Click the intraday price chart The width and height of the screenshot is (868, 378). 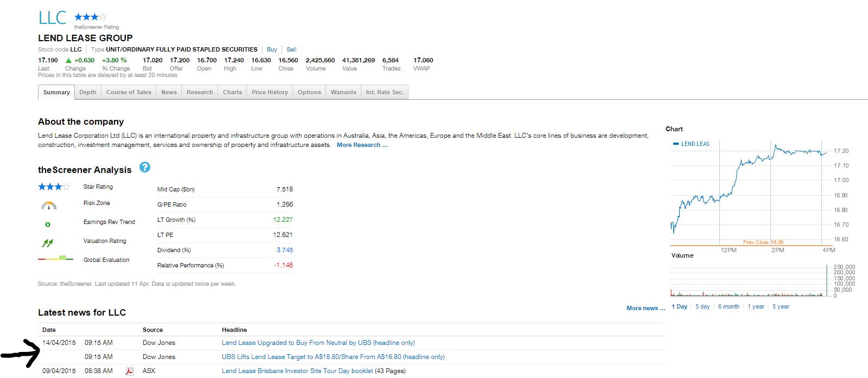point(751,193)
